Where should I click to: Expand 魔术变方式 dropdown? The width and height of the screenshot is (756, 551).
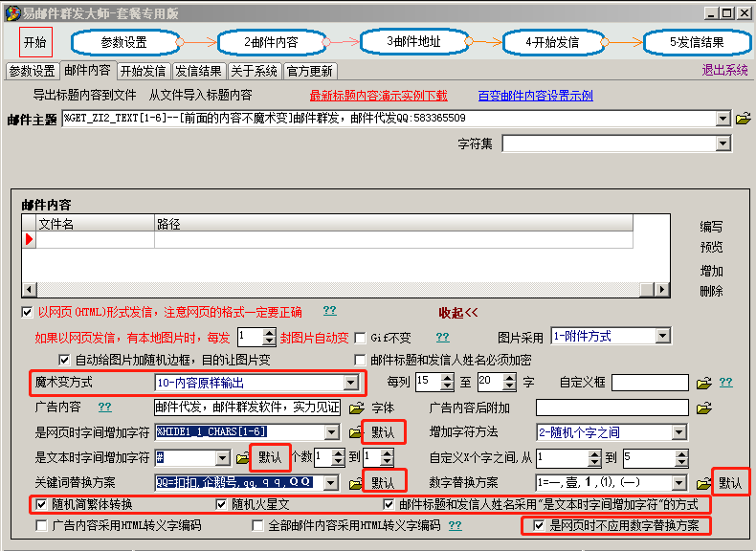click(x=351, y=383)
